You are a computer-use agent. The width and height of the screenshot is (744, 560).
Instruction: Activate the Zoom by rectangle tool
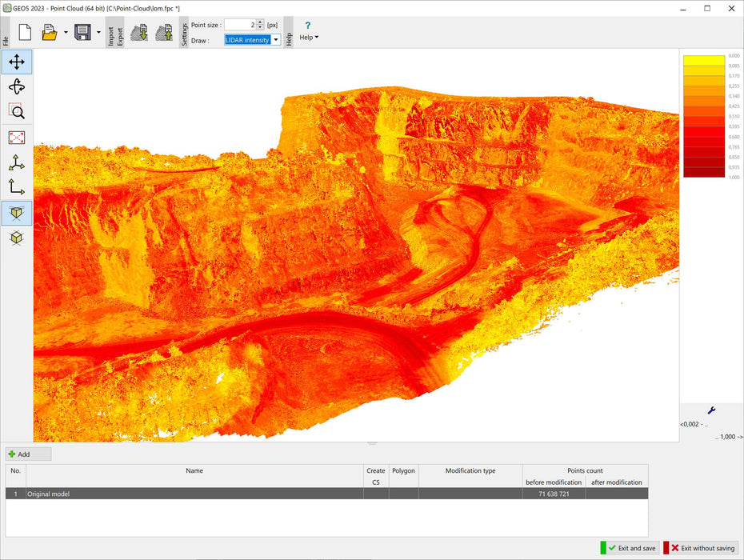(17, 112)
